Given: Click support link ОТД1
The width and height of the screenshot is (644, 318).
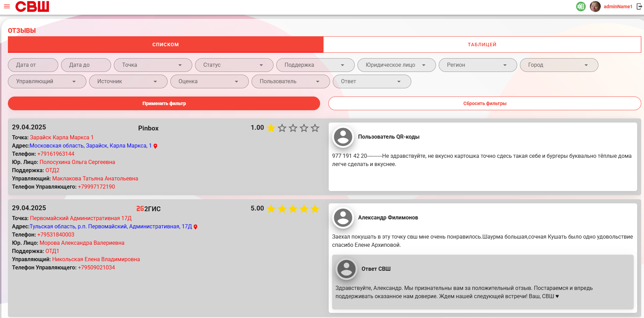Looking at the screenshot, I should click(52, 251).
